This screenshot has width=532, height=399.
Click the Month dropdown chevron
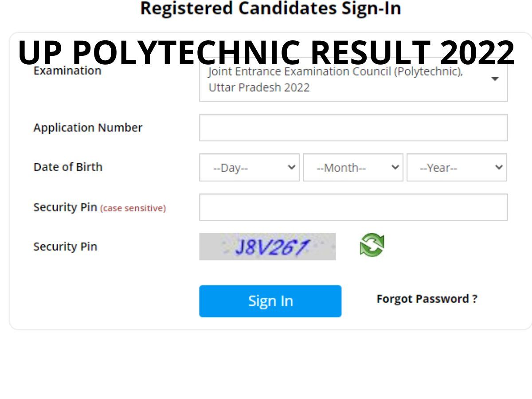click(395, 168)
